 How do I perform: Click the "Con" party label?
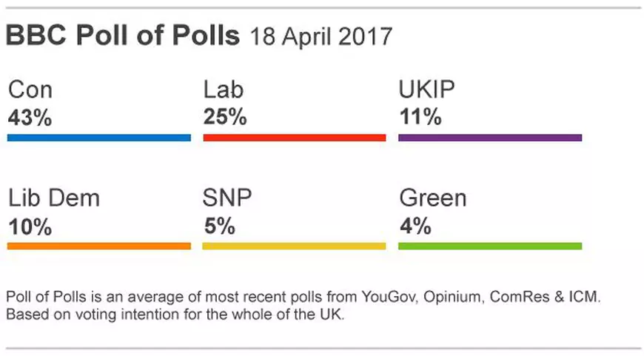point(30,90)
